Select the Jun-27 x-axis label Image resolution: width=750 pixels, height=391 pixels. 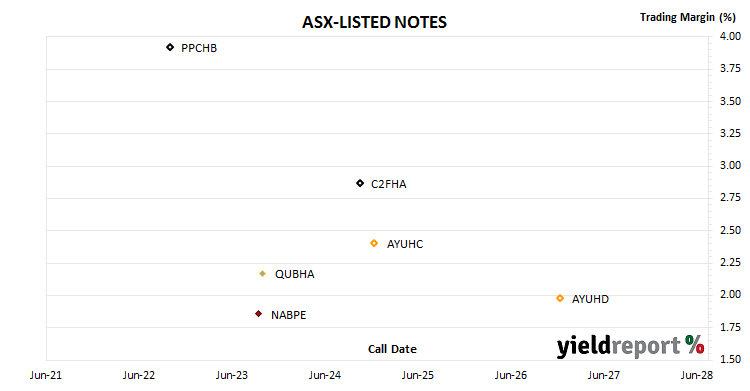604,375
